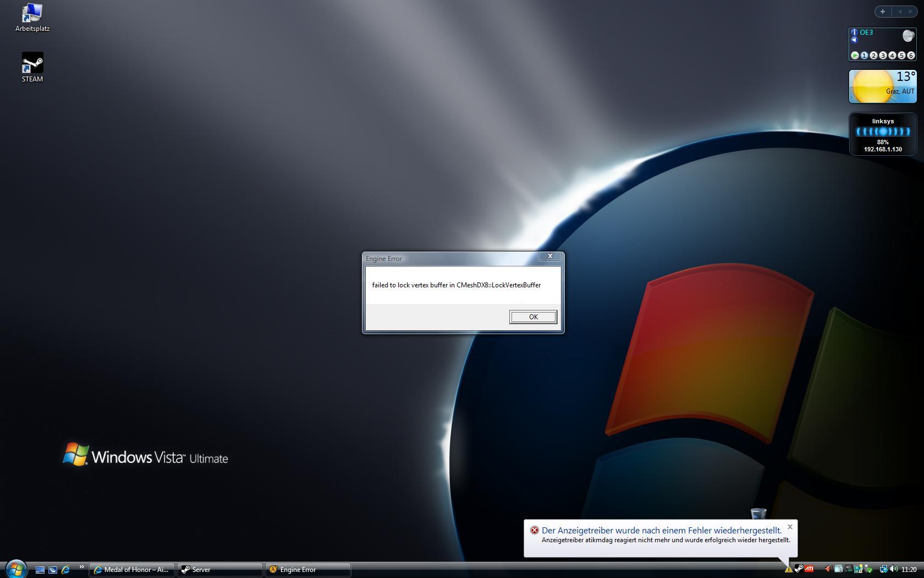Open the STEAM desktop shortcut
Screen dimensions: 924x578
[32, 67]
